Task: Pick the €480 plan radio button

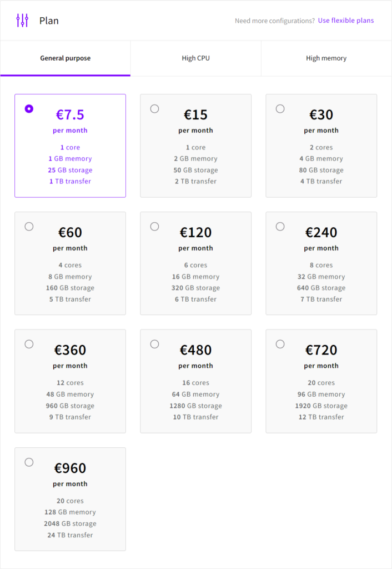Action: pyautogui.click(x=154, y=345)
